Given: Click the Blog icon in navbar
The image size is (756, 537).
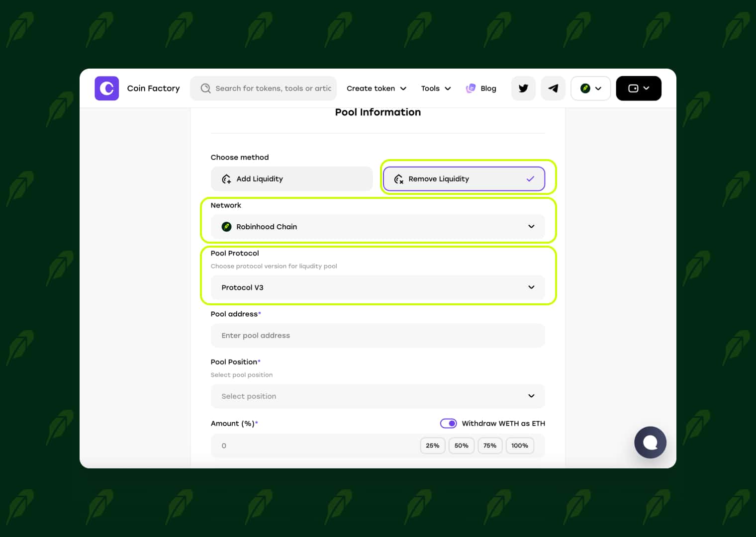Looking at the screenshot, I should tap(471, 89).
